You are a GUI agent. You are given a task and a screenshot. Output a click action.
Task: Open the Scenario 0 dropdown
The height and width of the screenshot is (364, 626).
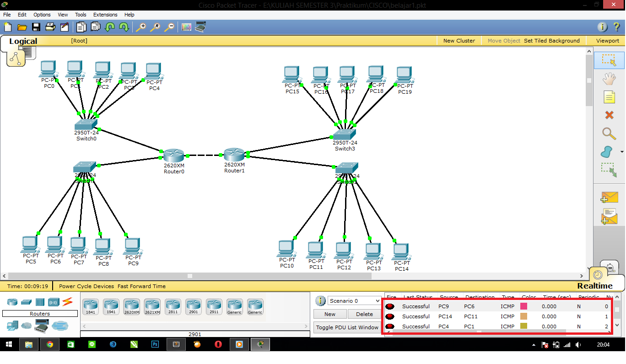[354, 300]
